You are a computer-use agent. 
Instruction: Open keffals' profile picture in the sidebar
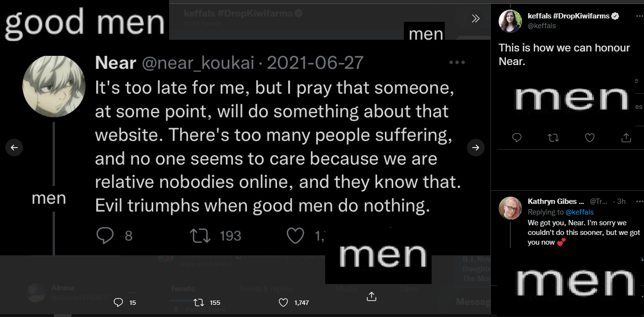(510, 21)
